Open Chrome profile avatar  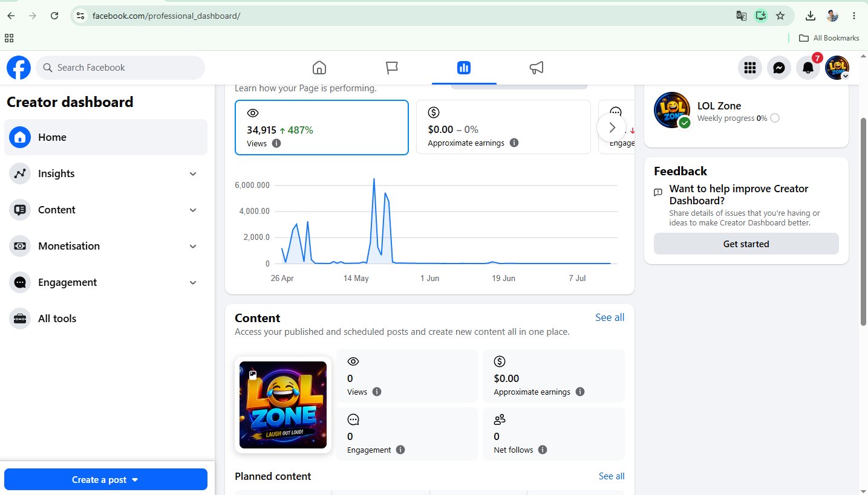(x=832, y=16)
